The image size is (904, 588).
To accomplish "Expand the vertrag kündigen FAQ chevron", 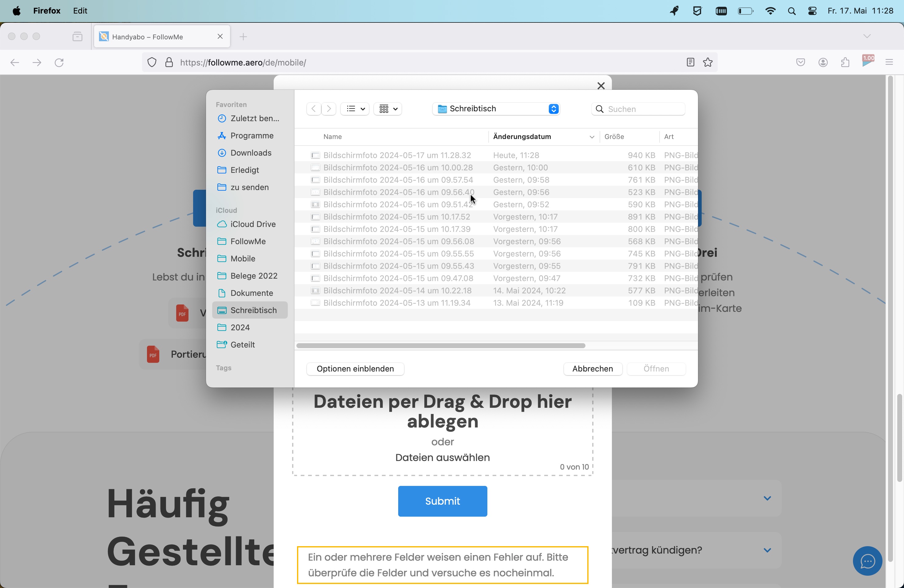I will (x=767, y=550).
